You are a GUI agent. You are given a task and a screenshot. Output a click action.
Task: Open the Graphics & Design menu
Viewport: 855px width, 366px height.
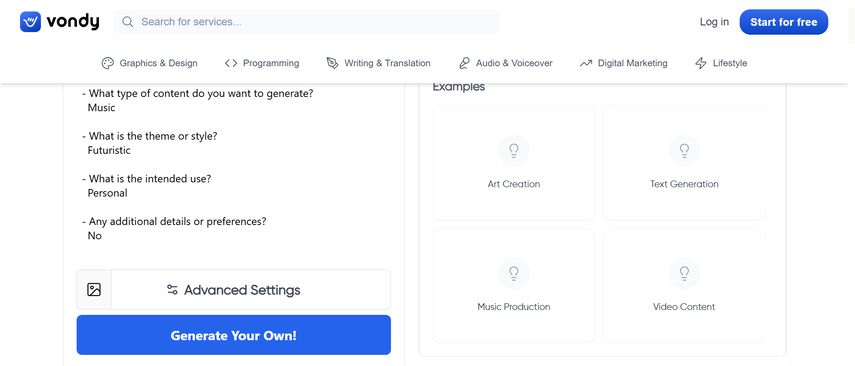(149, 63)
